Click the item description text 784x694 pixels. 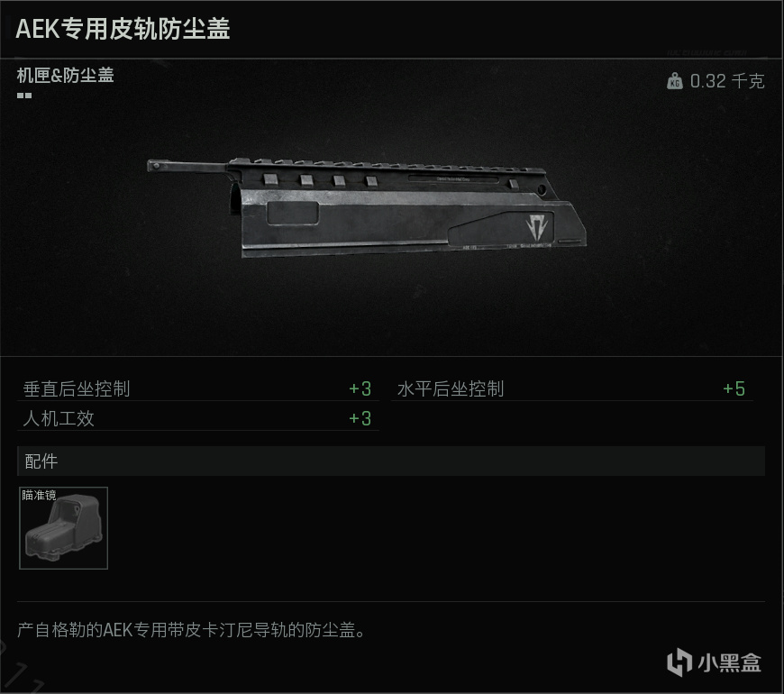click(x=191, y=630)
